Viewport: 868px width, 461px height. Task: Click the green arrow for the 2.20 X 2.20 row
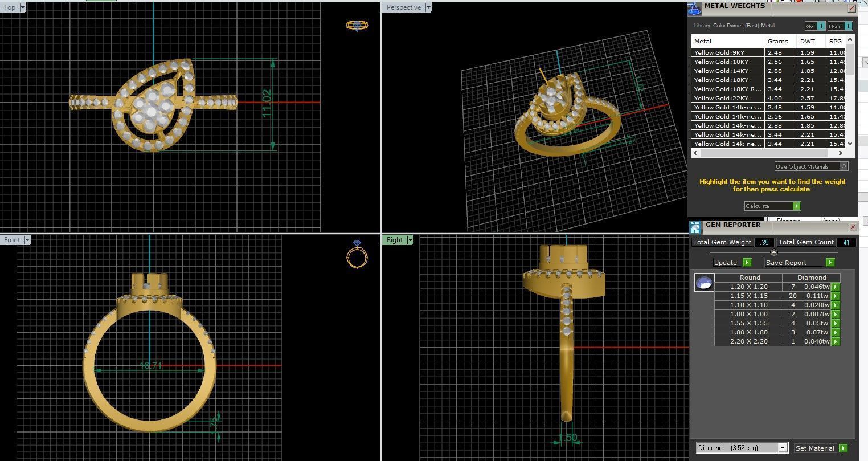[x=836, y=342]
